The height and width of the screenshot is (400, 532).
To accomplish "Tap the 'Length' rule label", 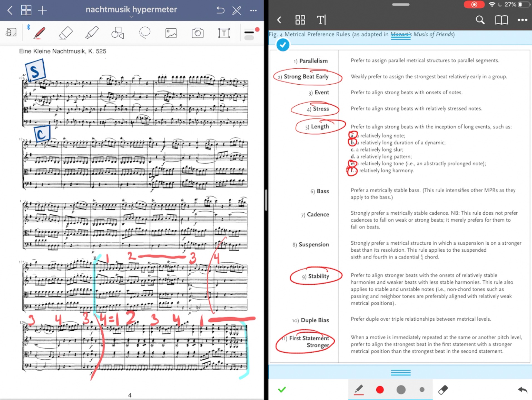I will (320, 127).
